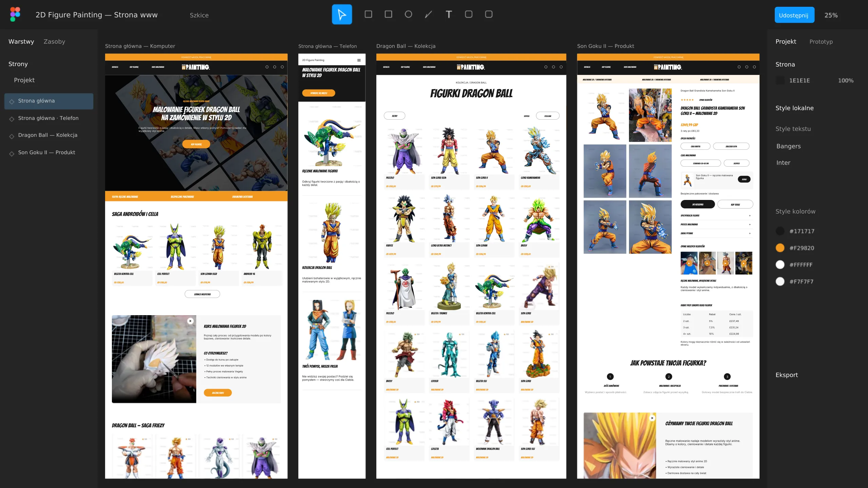Expand the Proces malowania accordion row
The image size is (868, 488).
(x=717, y=224)
